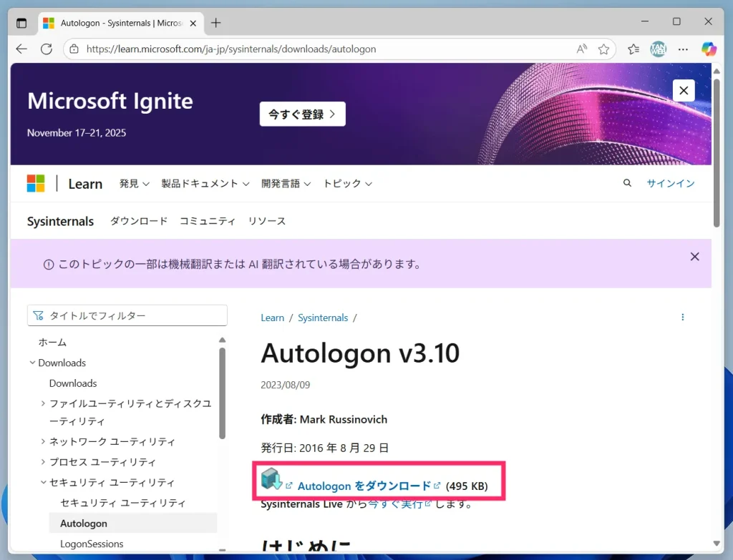Click the info icon in translation notice
Image resolution: width=733 pixels, height=560 pixels.
(x=49, y=265)
